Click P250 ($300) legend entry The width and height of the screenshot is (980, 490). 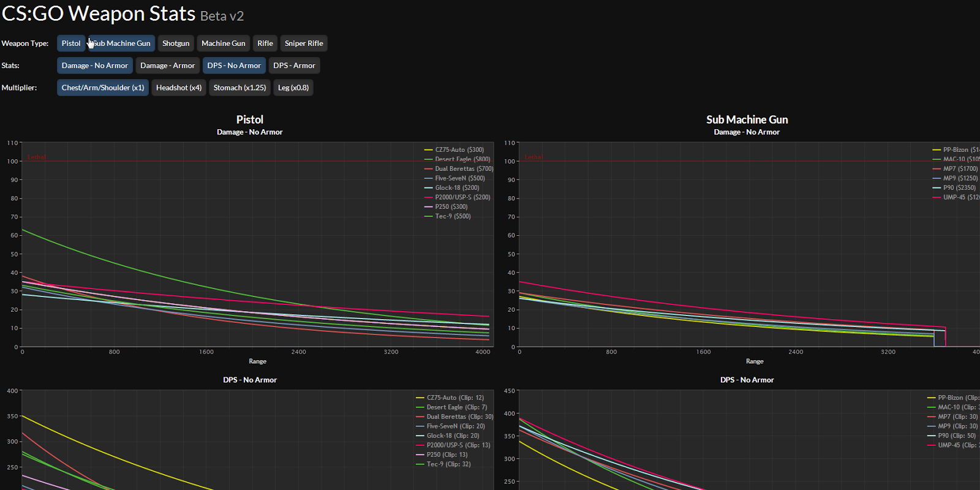pyautogui.click(x=446, y=206)
